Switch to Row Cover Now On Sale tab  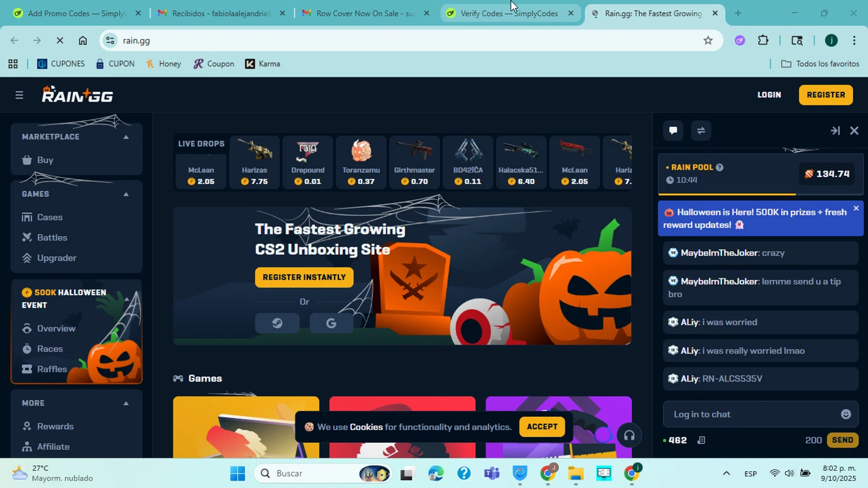[x=365, y=13]
